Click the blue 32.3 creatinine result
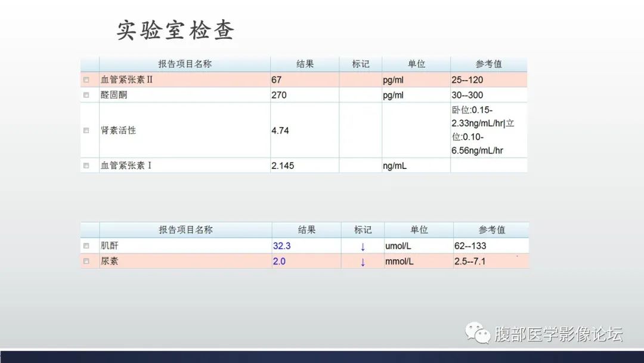The image size is (644, 363). pyautogui.click(x=282, y=245)
